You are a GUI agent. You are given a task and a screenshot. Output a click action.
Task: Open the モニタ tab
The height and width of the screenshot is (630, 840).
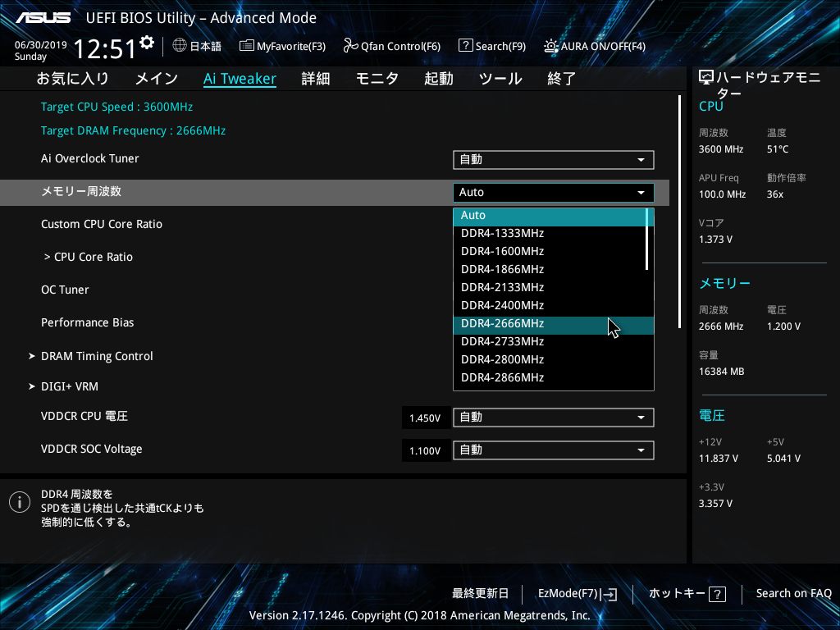pyautogui.click(x=377, y=79)
